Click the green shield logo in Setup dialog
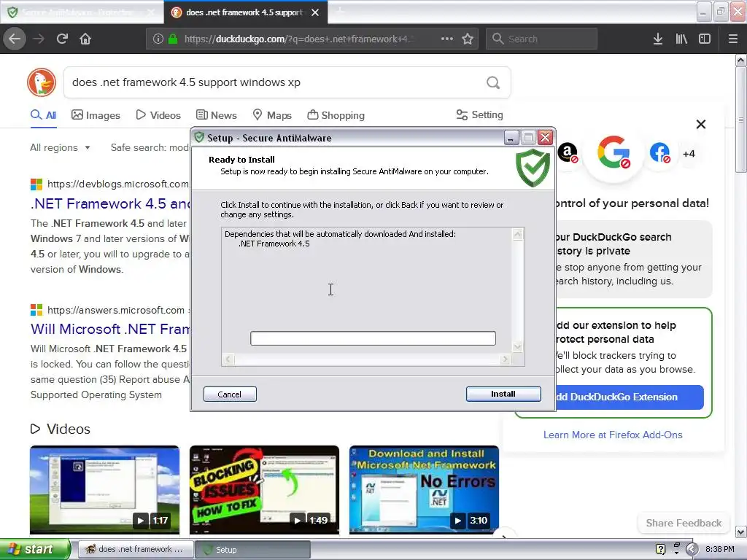Viewport: 747px width, 560px height. pos(533,168)
